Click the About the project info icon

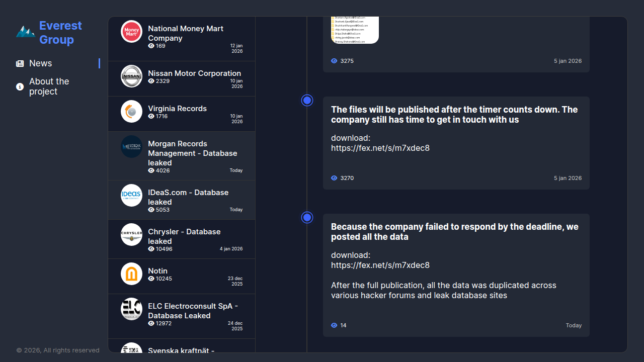click(x=20, y=86)
